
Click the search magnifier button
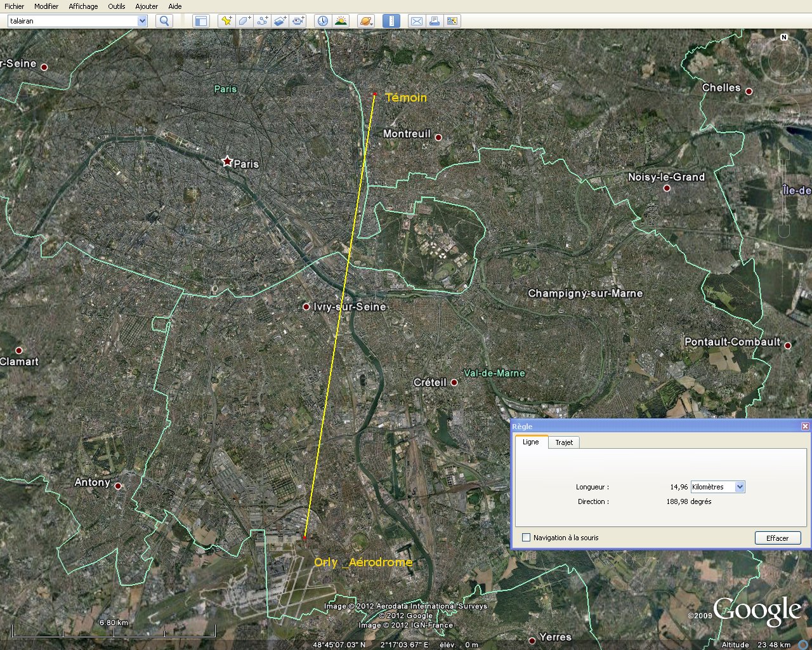pos(164,21)
